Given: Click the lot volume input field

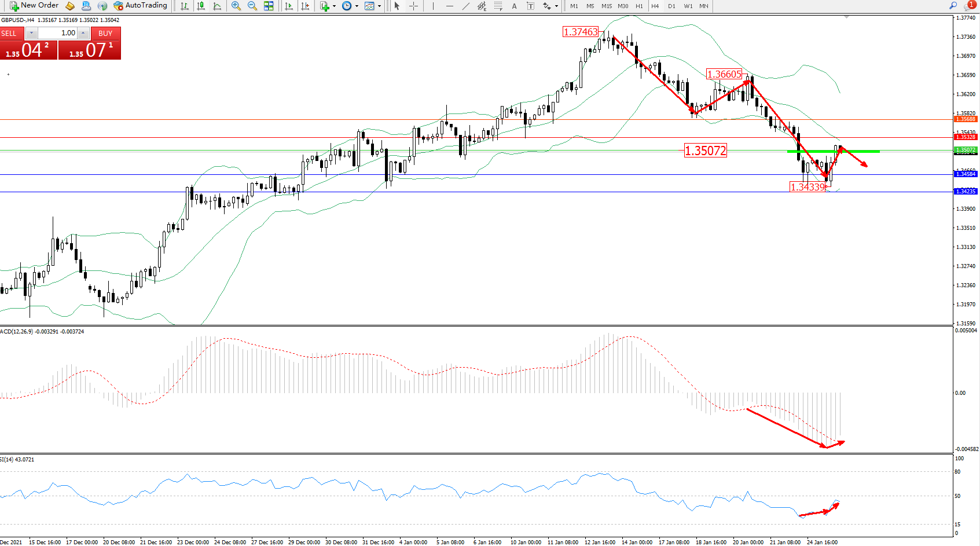Looking at the screenshot, I should pyautogui.click(x=58, y=33).
